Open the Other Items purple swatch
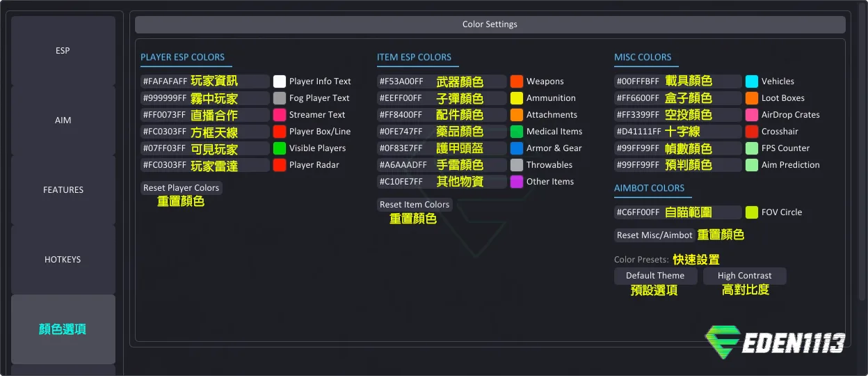The image size is (868, 376). (x=517, y=182)
